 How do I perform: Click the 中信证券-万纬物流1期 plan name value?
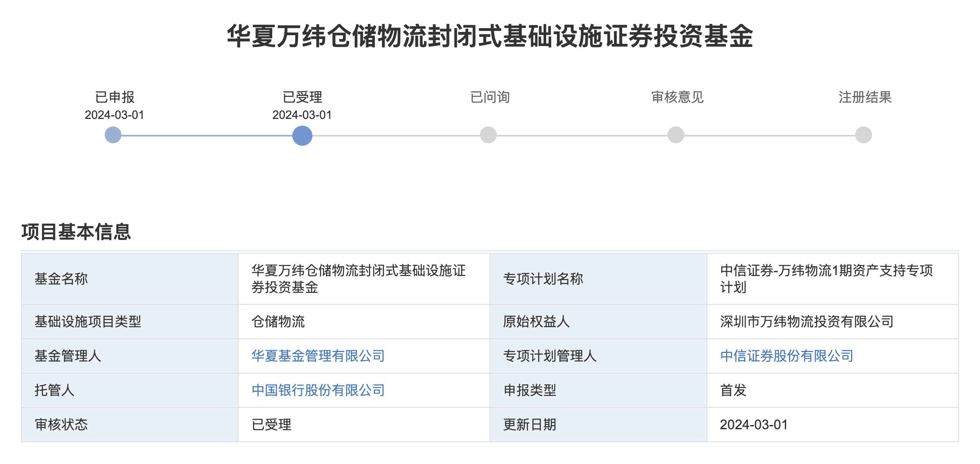coord(827,279)
